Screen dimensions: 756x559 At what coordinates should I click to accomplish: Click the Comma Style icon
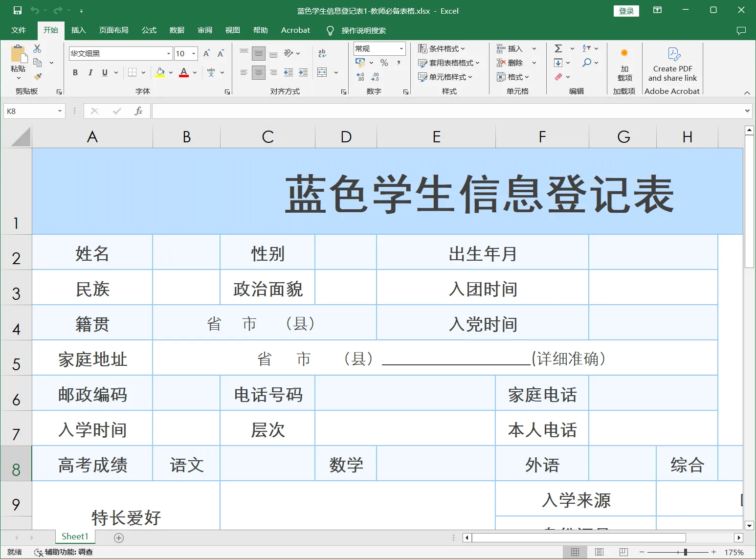point(399,63)
